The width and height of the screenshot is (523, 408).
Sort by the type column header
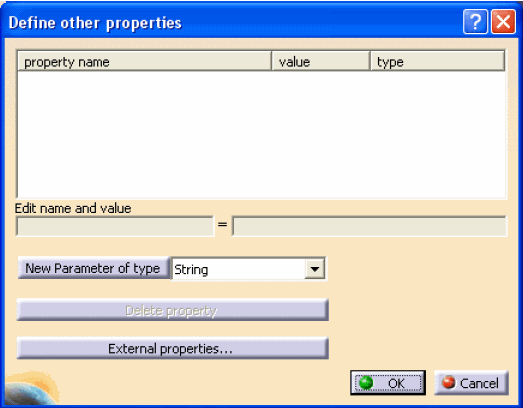click(438, 61)
